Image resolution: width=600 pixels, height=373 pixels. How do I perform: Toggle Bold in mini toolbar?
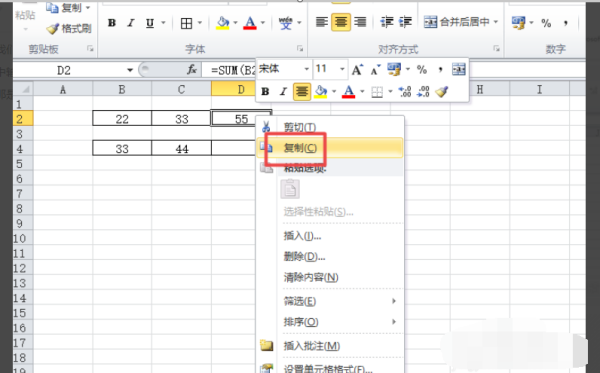265,92
